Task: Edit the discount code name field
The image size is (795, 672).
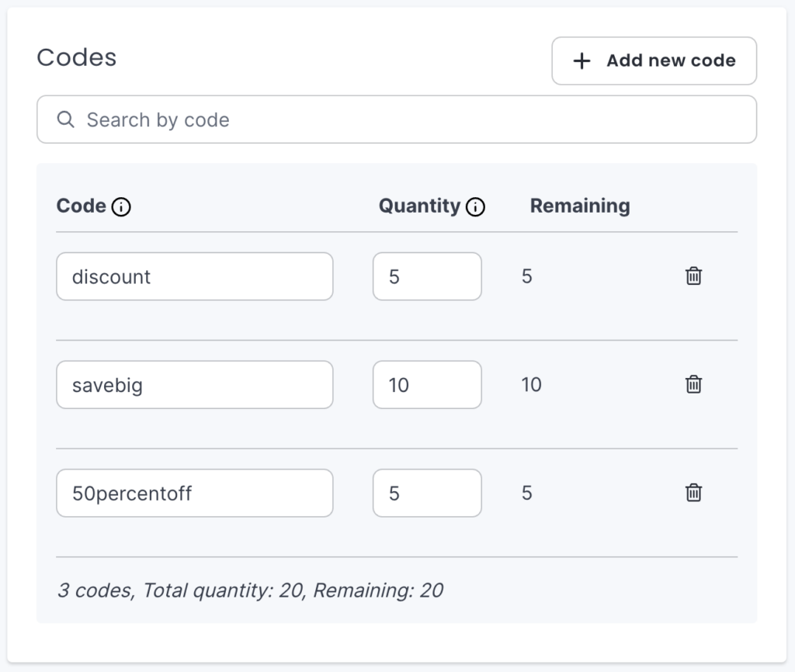Action: (195, 276)
